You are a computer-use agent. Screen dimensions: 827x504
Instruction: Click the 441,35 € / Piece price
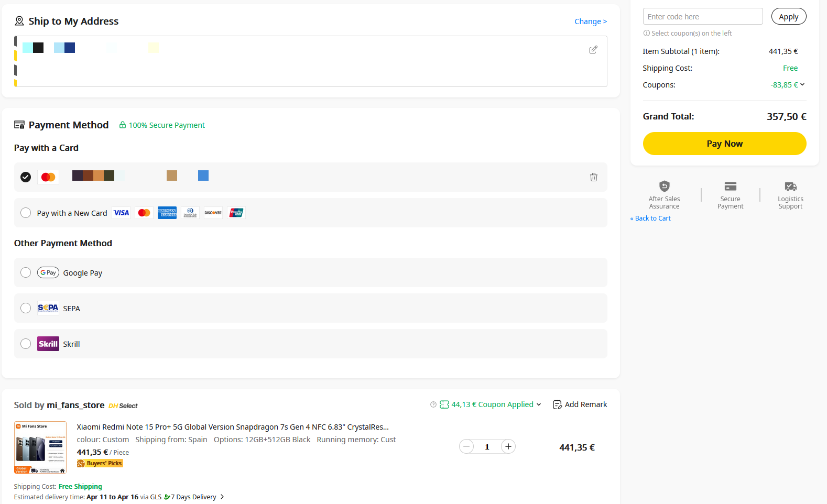[103, 452]
